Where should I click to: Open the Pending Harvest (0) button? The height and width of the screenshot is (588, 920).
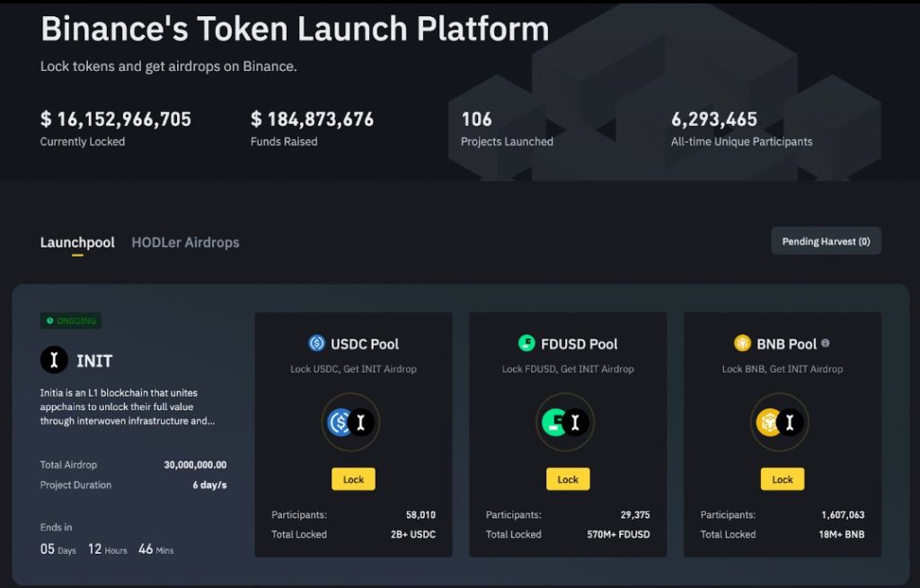point(826,241)
